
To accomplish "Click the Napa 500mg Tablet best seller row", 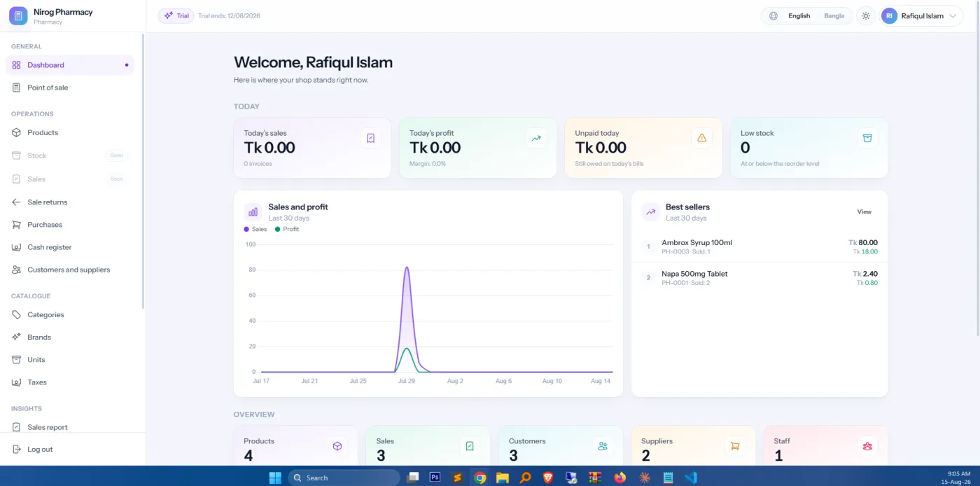I will coord(759,278).
